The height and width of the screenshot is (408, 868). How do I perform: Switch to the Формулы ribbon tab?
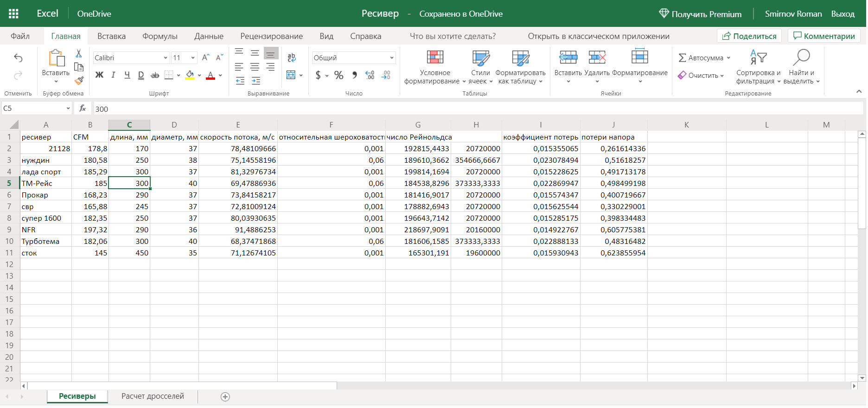click(x=160, y=36)
